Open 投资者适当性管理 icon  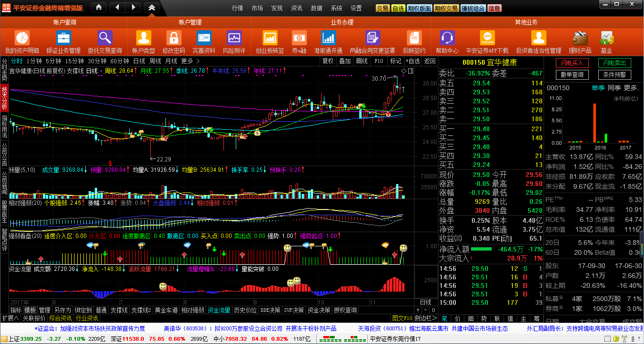click(538, 38)
